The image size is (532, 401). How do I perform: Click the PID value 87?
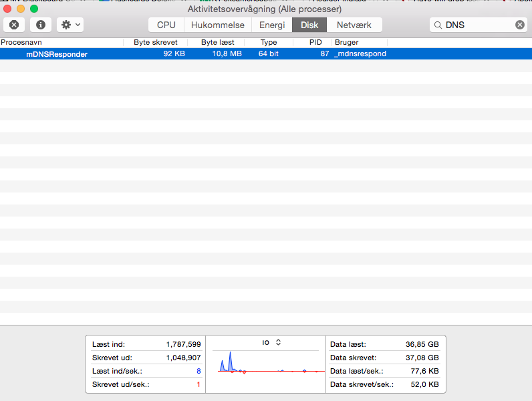pyautogui.click(x=325, y=53)
